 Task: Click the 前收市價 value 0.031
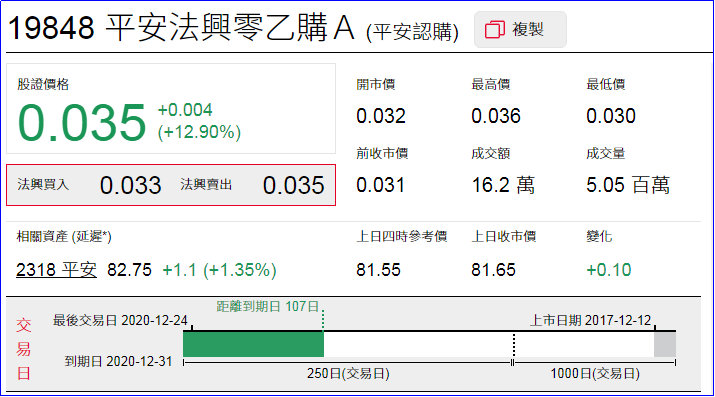(x=380, y=186)
